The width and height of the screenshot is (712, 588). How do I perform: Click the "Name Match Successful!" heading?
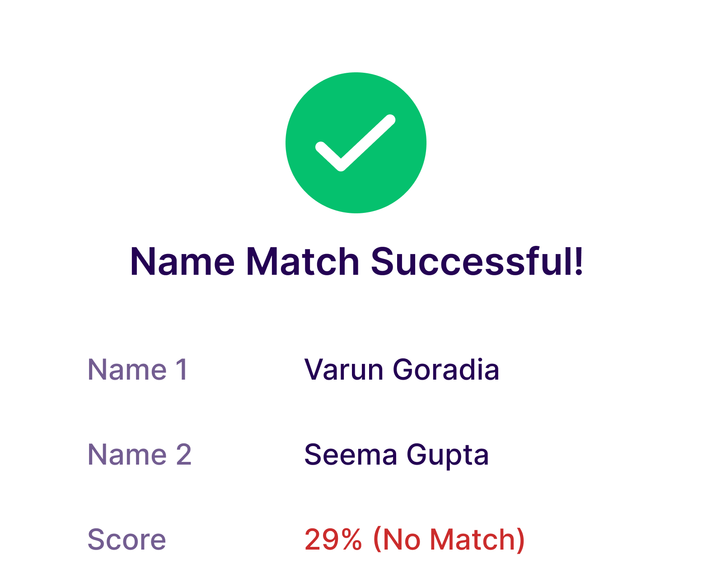(x=356, y=262)
